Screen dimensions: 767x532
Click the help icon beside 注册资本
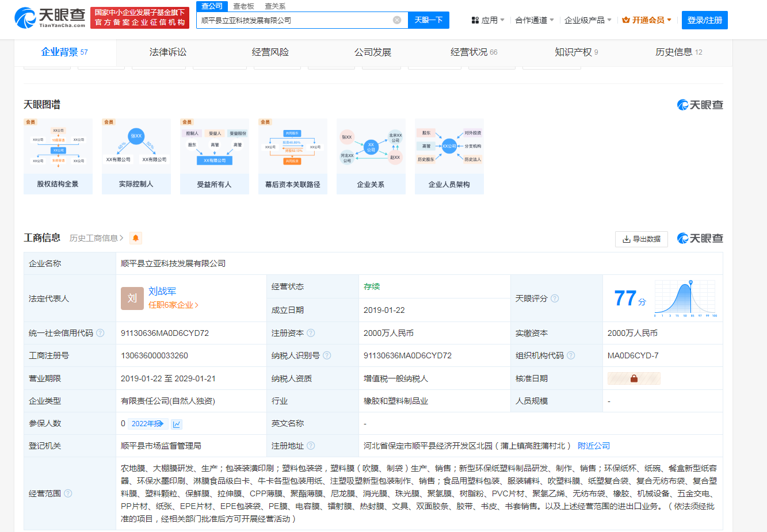[311, 333]
